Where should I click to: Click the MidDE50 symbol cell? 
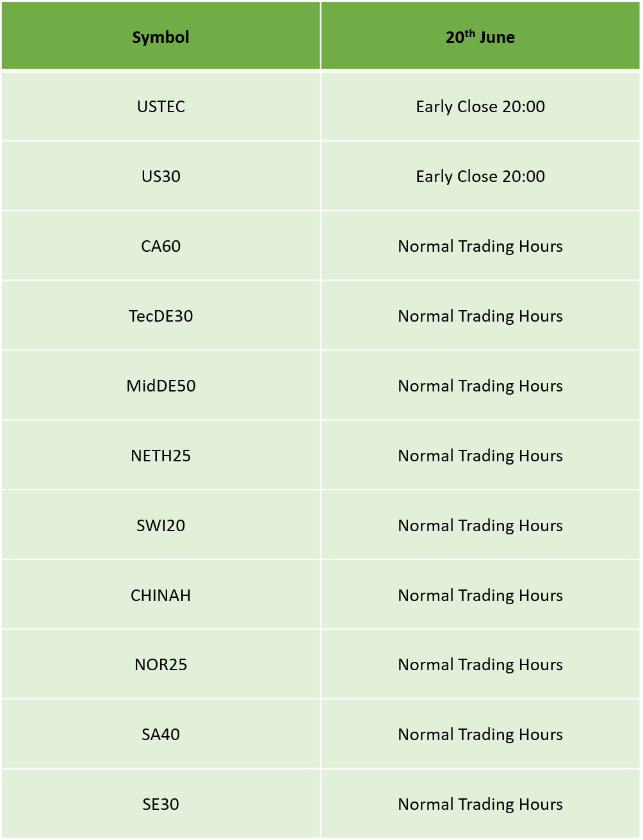[161, 386]
